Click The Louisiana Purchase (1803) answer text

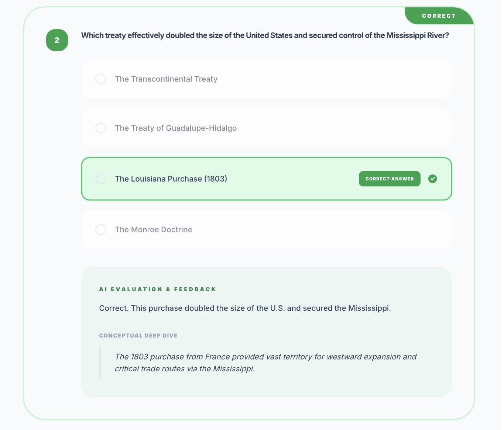coord(171,179)
